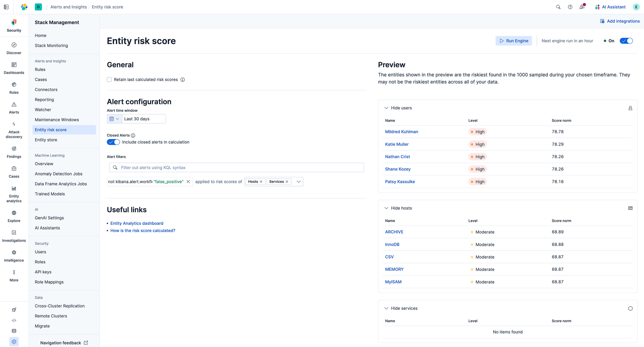
Task: Open the Discover app from sidebar
Action: (14, 48)
